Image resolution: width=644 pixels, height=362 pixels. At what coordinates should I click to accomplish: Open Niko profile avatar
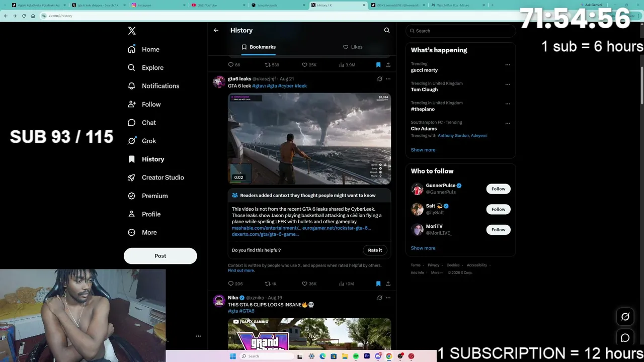tap(219, 301)
